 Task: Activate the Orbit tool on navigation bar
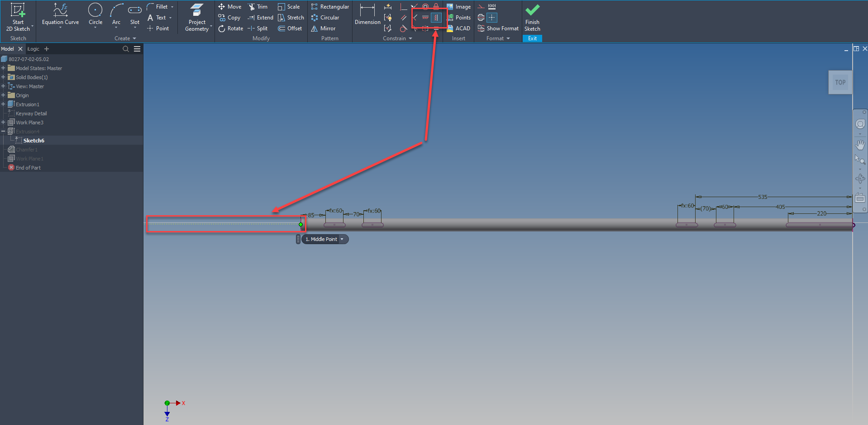860,179
